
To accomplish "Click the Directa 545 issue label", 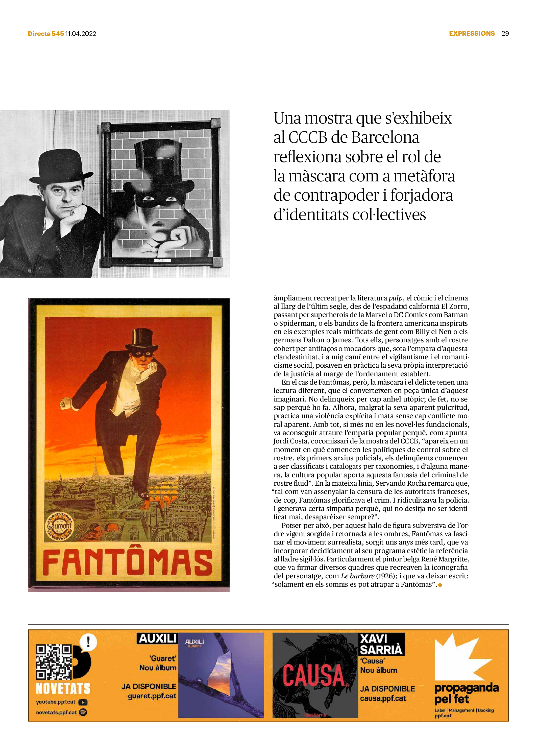I will pos(46,34).
